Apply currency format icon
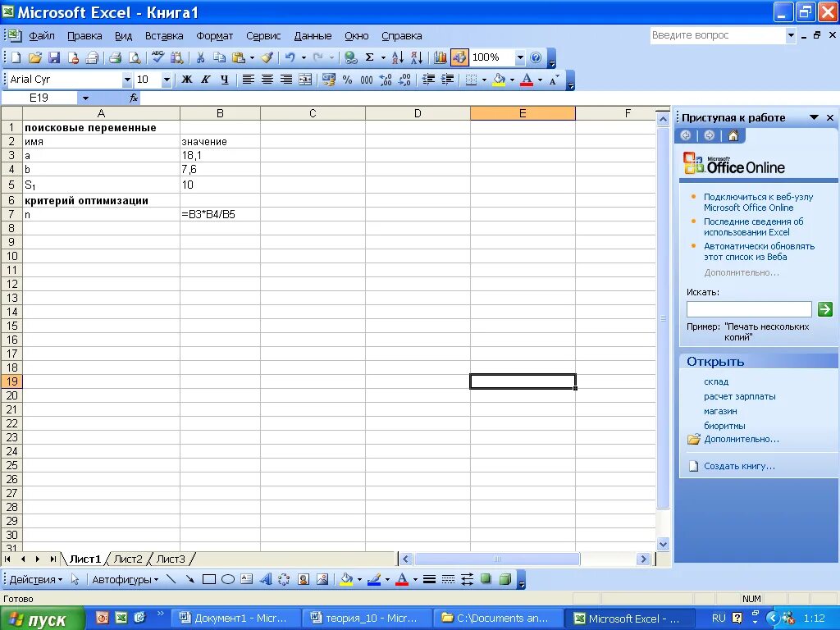This screenshot has height=630, width=840. pyautogui.click(x=328, y=80)
